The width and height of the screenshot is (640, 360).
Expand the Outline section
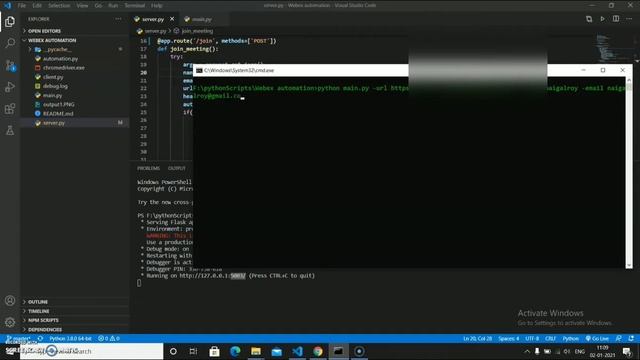[75, 302]
